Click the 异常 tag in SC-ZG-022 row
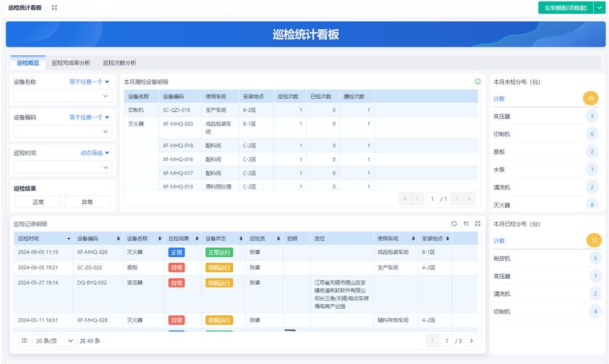 [x=177, y=268]
